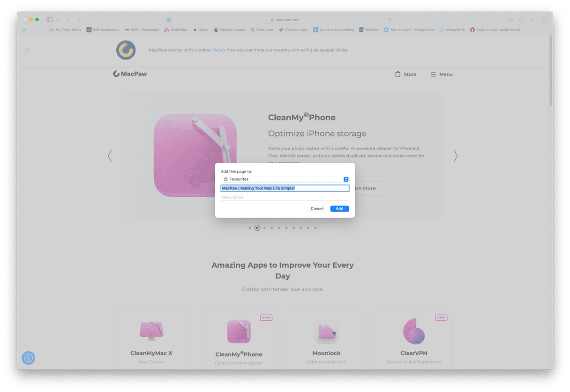Click the CleanMy®Phone hero heading

pyautogui.click(x=302, y=117)
